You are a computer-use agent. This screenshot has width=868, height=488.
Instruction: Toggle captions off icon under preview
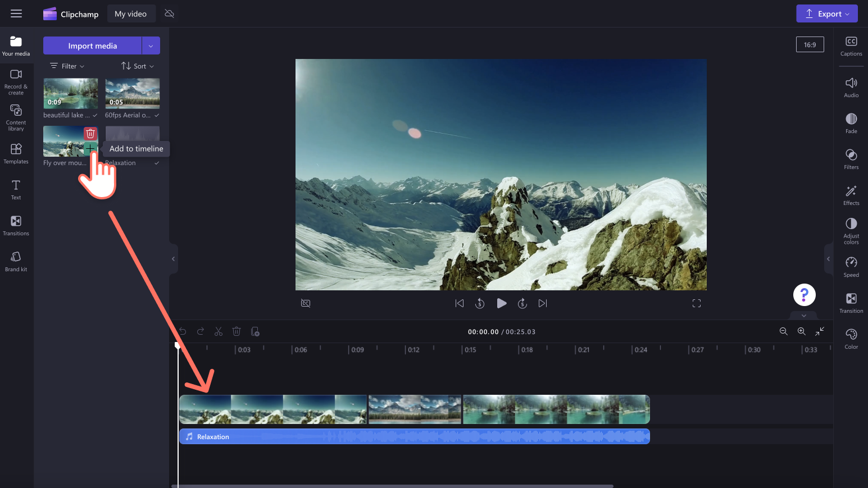pos(306,303)
